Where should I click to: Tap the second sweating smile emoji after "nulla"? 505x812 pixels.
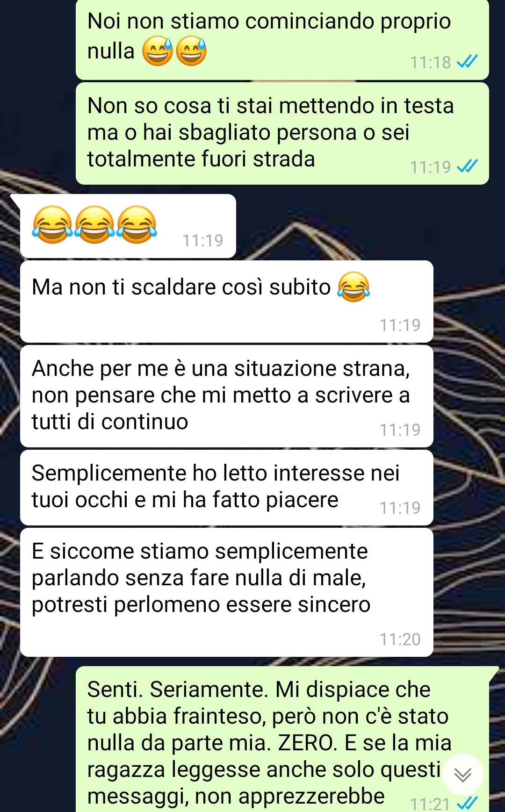[191, 51]
